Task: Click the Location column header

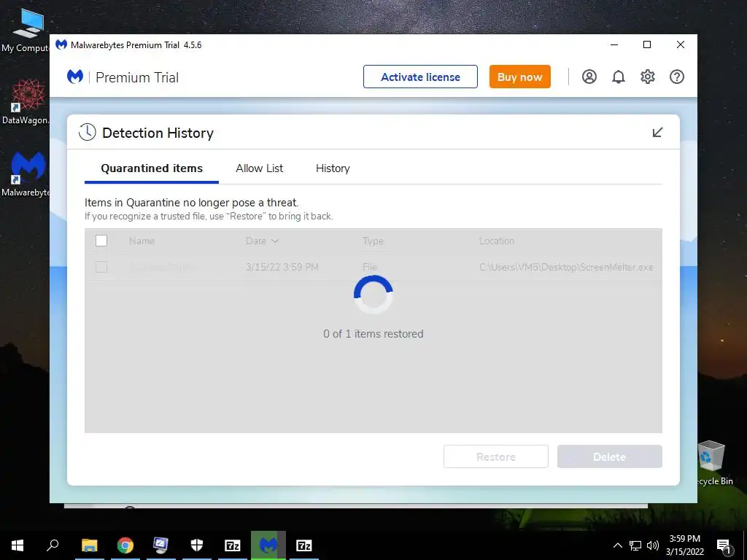Action: (x=496, y=241)
